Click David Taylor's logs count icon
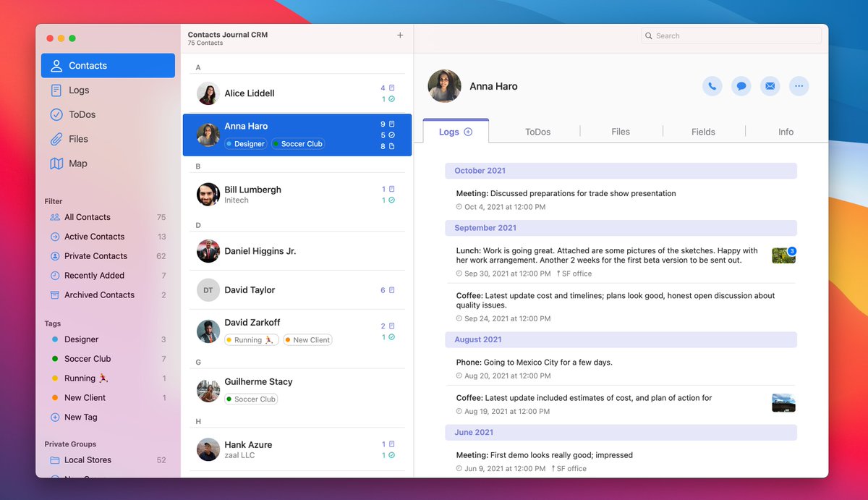The image size is (868, 500). click(392, 290)
